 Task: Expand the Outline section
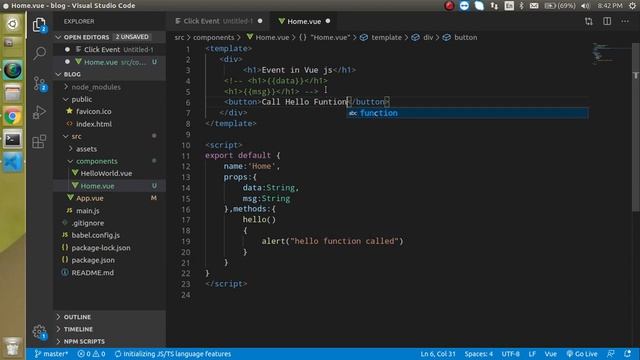tap(109, 317)
